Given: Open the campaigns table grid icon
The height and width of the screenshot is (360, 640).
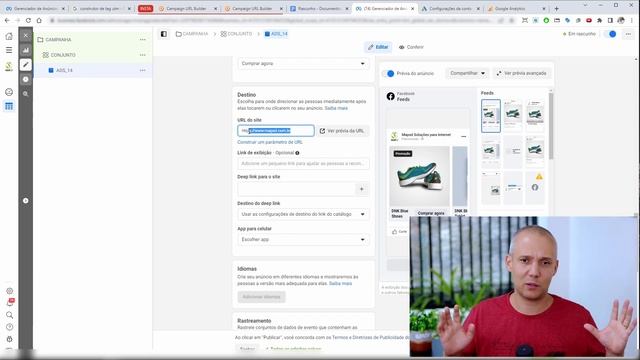Looking at the screenshot, I should click(9, 106).
